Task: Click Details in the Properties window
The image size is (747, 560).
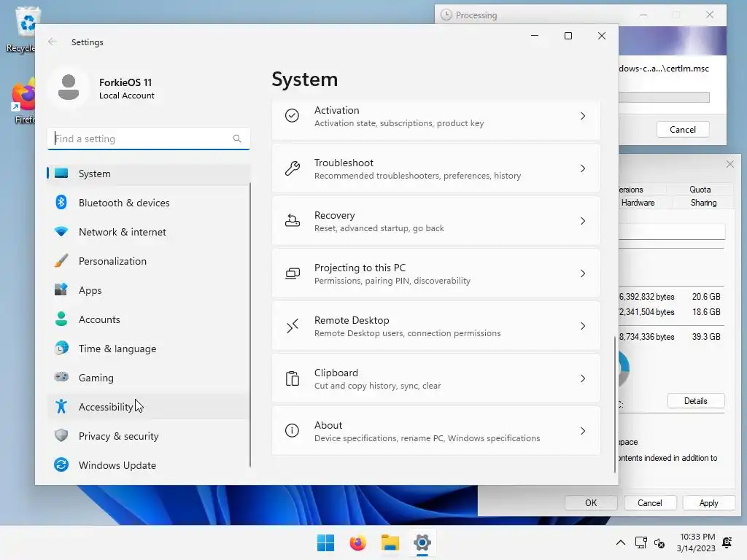Action: [695, 401]
